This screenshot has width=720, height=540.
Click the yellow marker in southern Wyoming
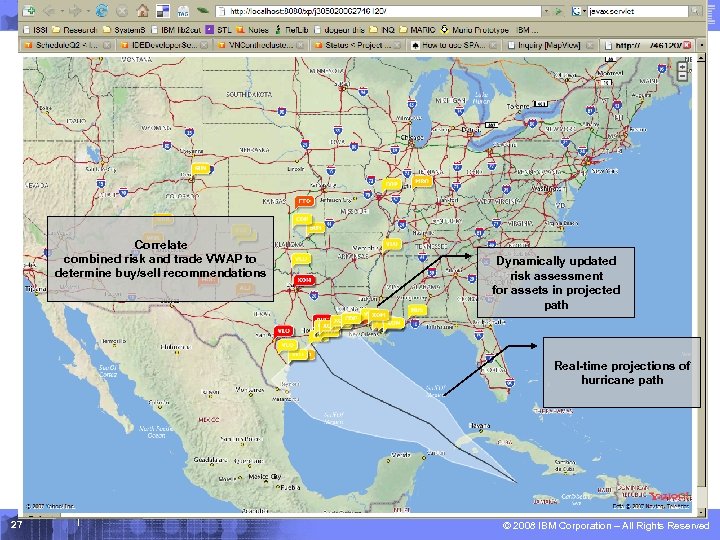click(200, 169)
